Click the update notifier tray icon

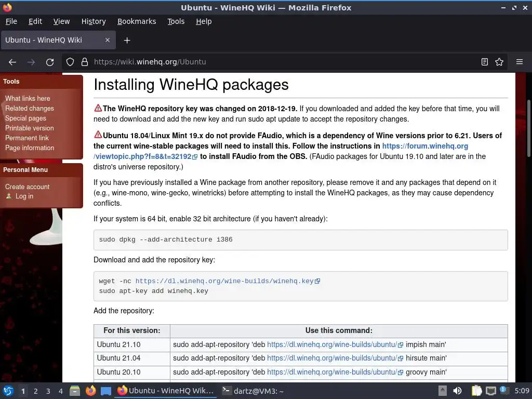pyautogui.click(x=504, y=390)
